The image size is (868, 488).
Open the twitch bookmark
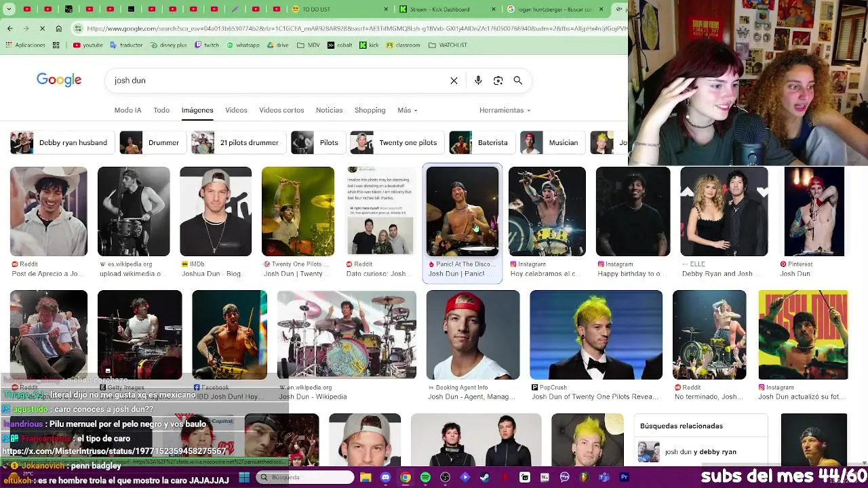click(207, 45)
